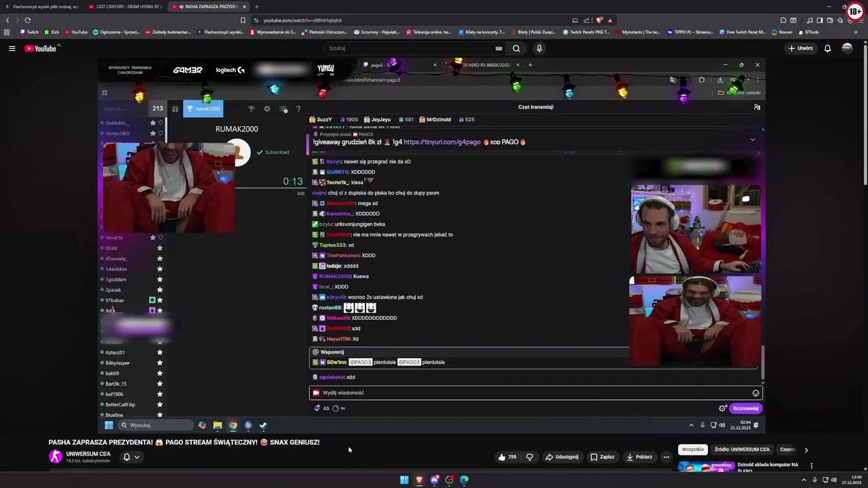
Task: Reload the page
Action: 27,20
